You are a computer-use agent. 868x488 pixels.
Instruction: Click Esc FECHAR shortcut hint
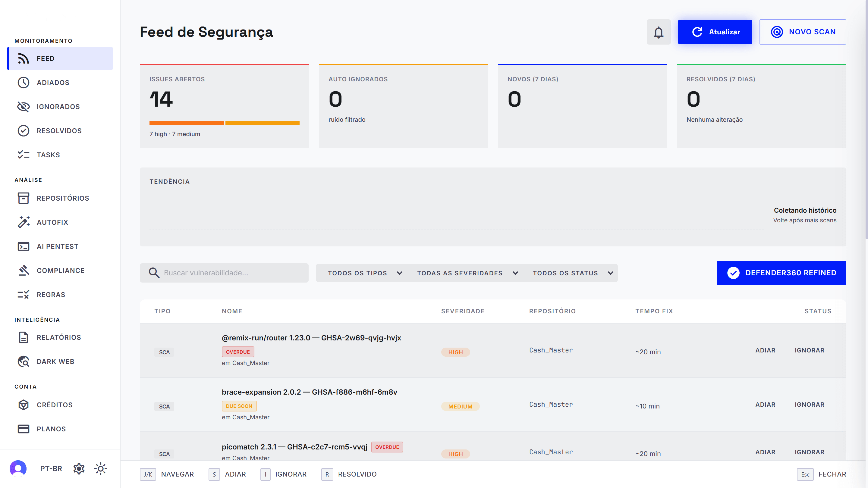click(x=821, y=474)
